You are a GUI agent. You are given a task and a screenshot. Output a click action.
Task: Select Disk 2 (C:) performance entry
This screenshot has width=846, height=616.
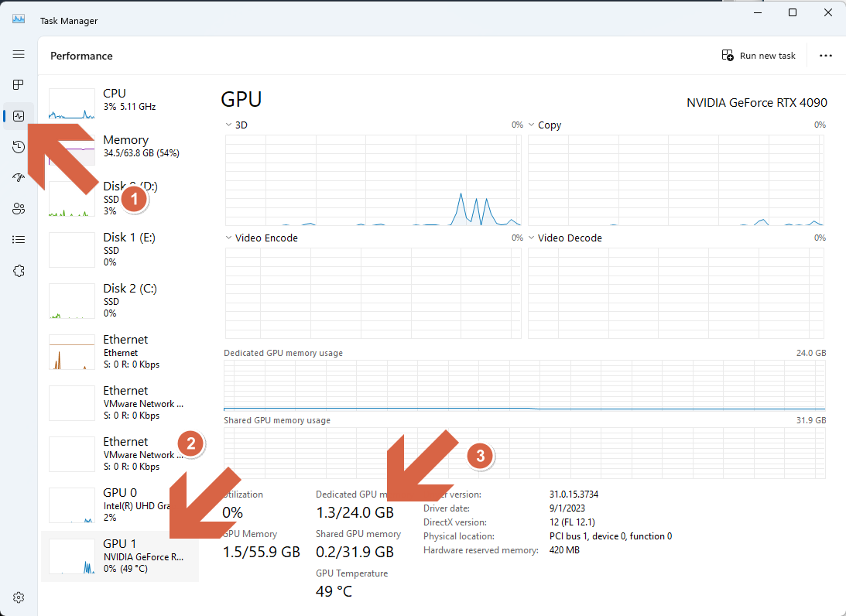(x=120, y=300)
